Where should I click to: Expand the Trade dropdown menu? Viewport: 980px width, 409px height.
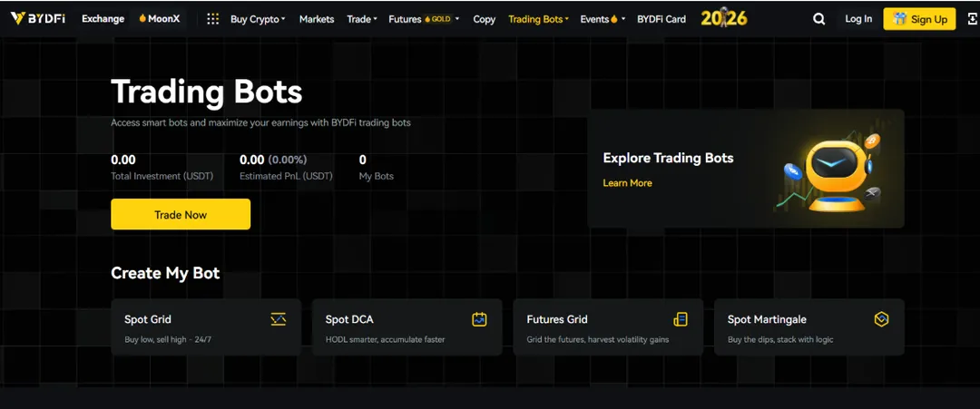(x=362, y=19)
